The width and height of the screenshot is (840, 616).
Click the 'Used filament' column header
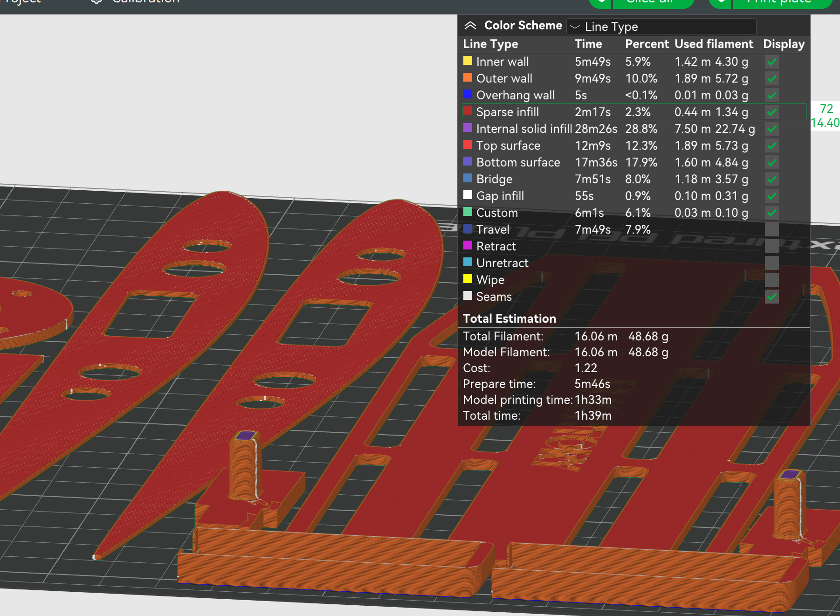(x=714, y=44)
